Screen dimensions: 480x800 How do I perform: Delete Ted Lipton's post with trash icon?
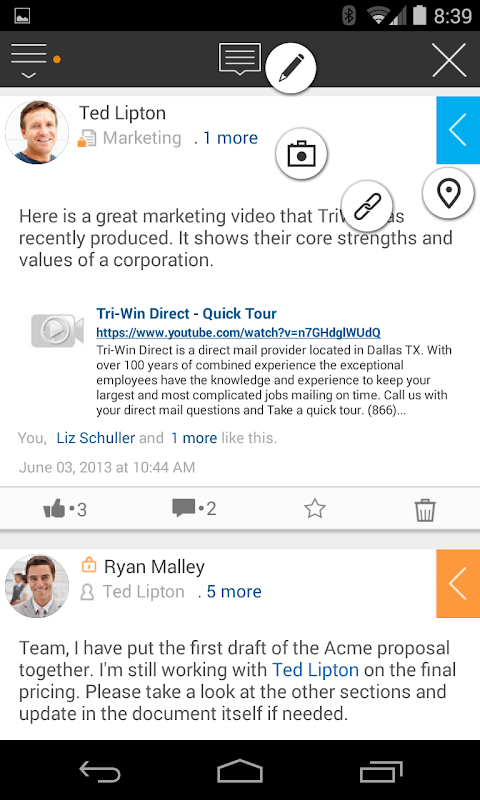tap(425, 509)
